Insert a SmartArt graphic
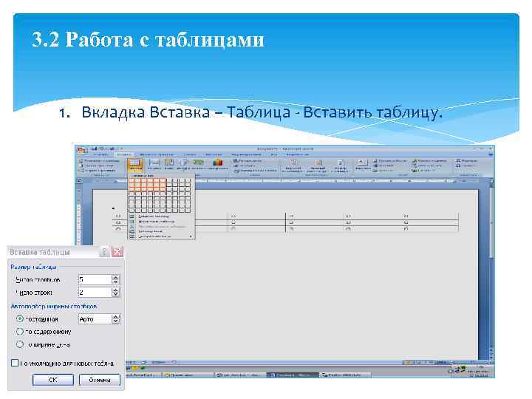 point(198,164)
